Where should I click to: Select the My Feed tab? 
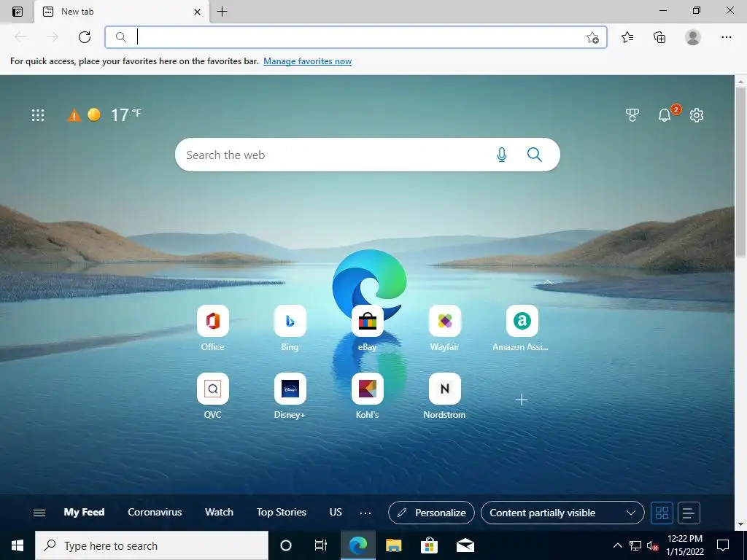(84, 512)
